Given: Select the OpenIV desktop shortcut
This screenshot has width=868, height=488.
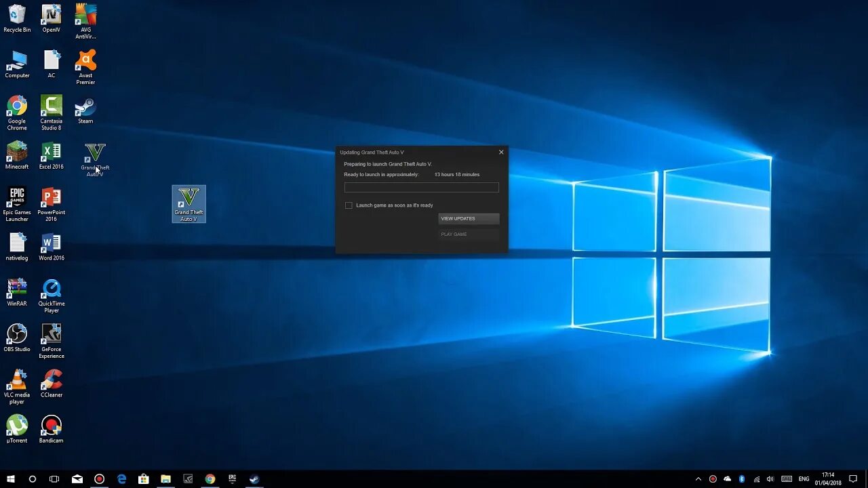Looking at the screenshot, I should pos(52,19).
